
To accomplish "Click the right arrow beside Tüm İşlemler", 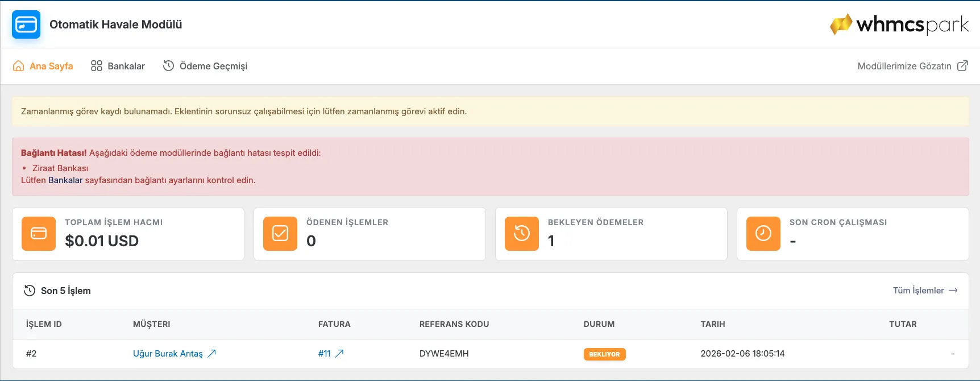I will coord(953,291).
